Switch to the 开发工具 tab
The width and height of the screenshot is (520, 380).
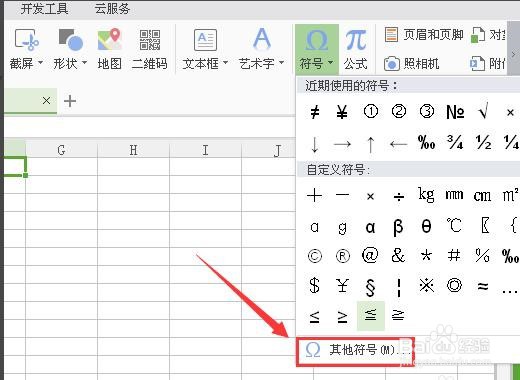45,9
